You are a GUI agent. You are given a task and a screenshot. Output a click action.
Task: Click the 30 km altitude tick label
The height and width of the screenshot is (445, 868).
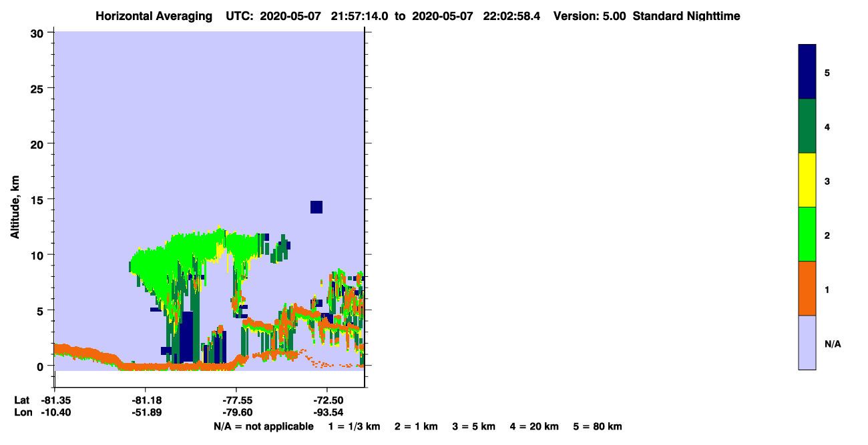[x=37, y=33]
